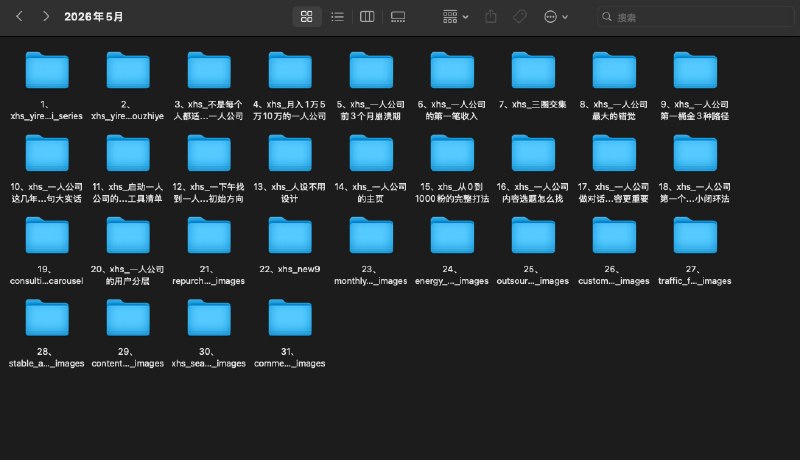Screen dimensions: 800x460
Task: Select folder 31 comme…_images
Action: 289,318
